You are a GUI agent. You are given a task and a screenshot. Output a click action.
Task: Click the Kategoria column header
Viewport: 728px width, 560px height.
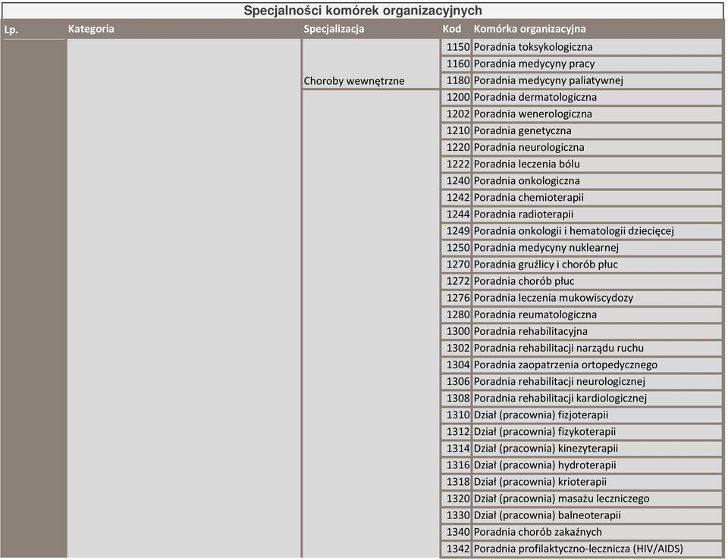pyautogui.click(x=91, y=29)
